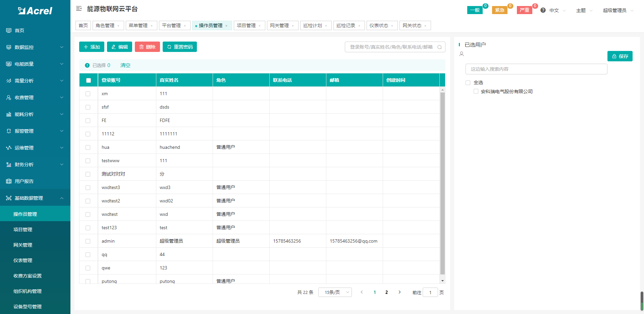This screenshot has width=644, height=314.
Task: Switch to the 仪表状态 tab
Action: click(x=382, y=25)
